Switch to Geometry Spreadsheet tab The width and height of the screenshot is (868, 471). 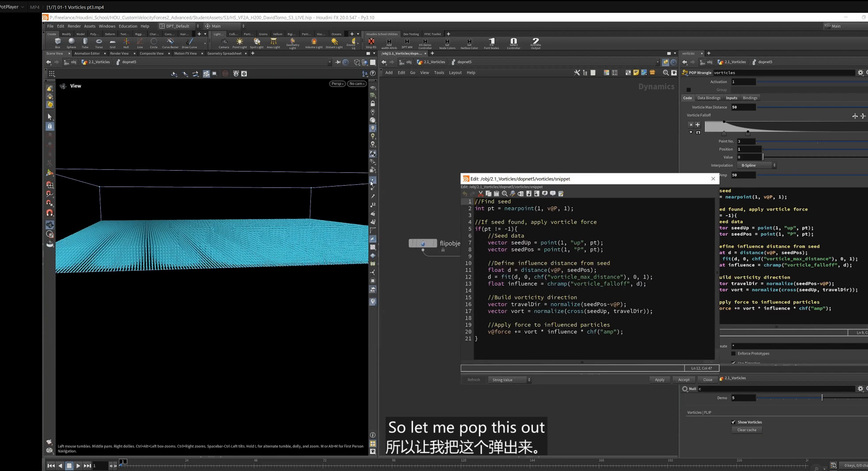point(224,53)
